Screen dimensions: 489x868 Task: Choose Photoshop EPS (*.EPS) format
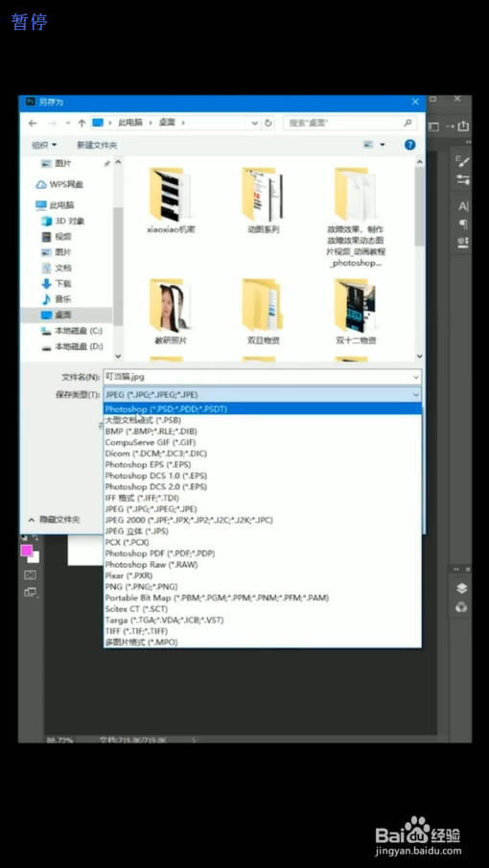tap(262, 464)
